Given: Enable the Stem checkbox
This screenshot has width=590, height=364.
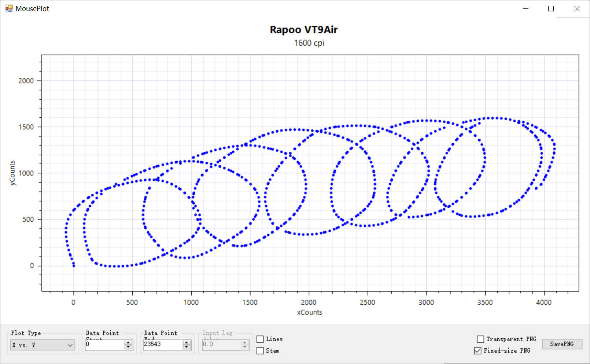Looking at the screenshot, I should 260,351.
